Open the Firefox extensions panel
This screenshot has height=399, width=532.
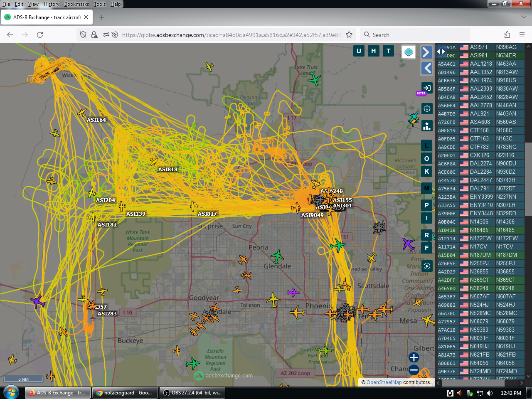tap(507, 35)
